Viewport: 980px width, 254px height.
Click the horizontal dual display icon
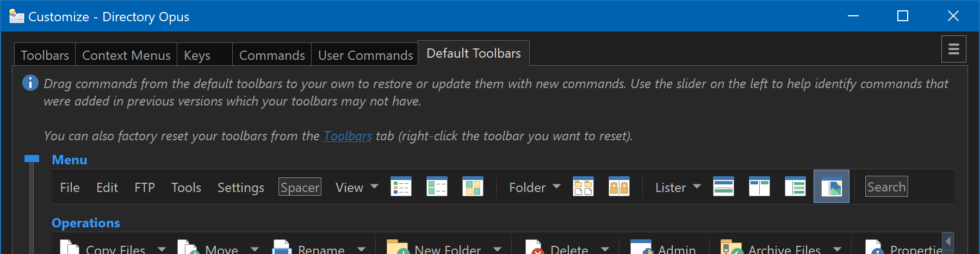pos(724,187)
